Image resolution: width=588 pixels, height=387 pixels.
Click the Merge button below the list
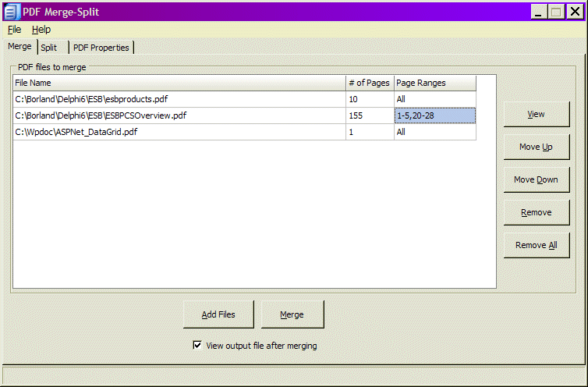tap(292, 314)
